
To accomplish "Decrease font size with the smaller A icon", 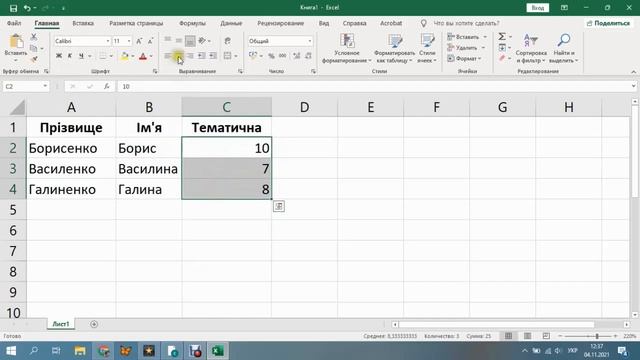I will (x=150, y=41).
